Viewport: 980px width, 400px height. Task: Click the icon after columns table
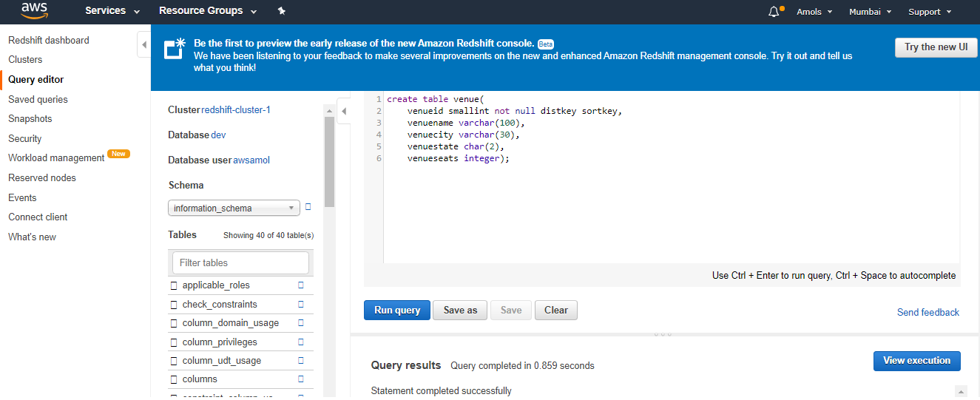pos(301,379)
